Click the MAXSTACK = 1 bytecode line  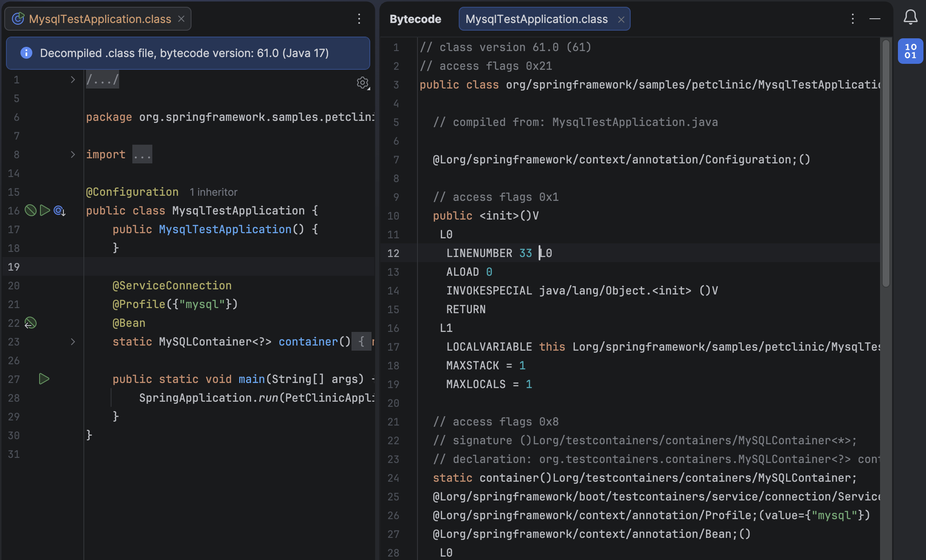[486, 366]
